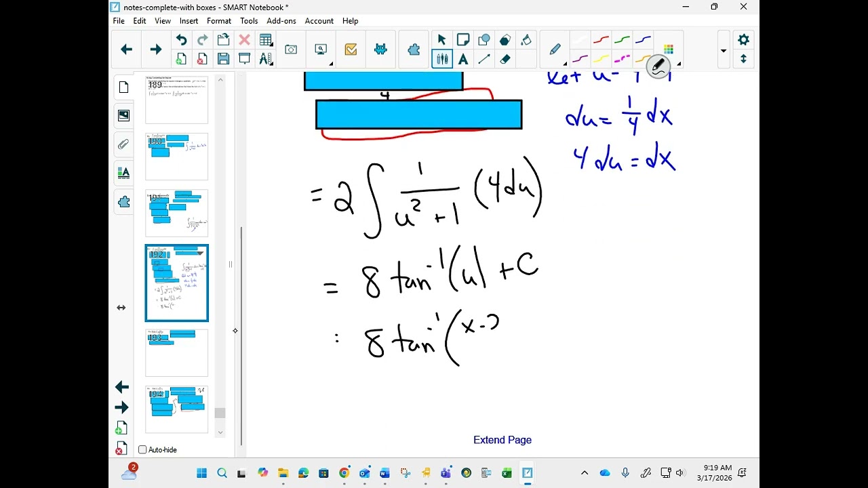The width and height of the screenshot is (868, 488).
Task: Select the Eraser tool
Action: click(505, 59)
